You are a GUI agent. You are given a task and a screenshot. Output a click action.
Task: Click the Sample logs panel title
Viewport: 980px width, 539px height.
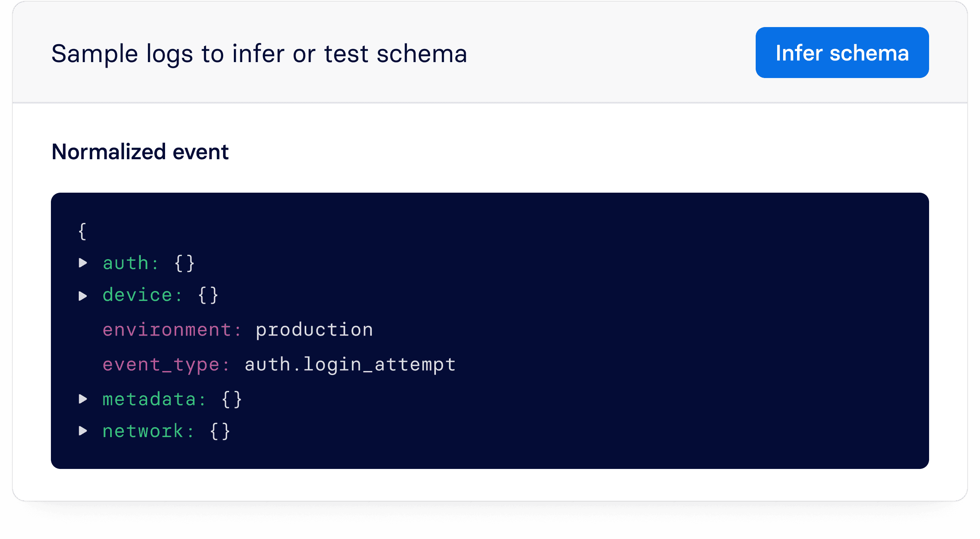coord(259,54)
